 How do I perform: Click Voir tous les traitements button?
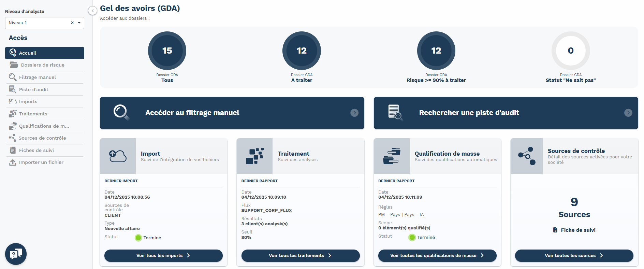pyautogui.click(x=300, y=255)
